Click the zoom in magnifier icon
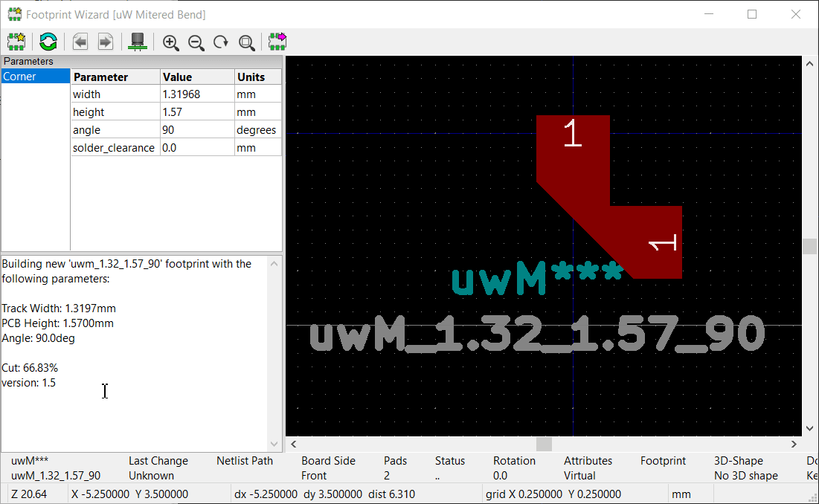This screenshot has width=819, height=504. point(171,42)
